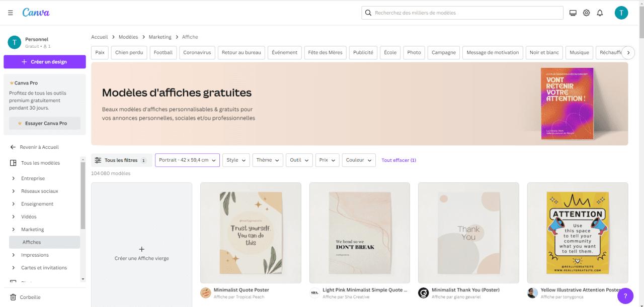This screenshot has height=307, width=644.
Task: Open the Couleur filter dropdown
Action: point(359,160)
